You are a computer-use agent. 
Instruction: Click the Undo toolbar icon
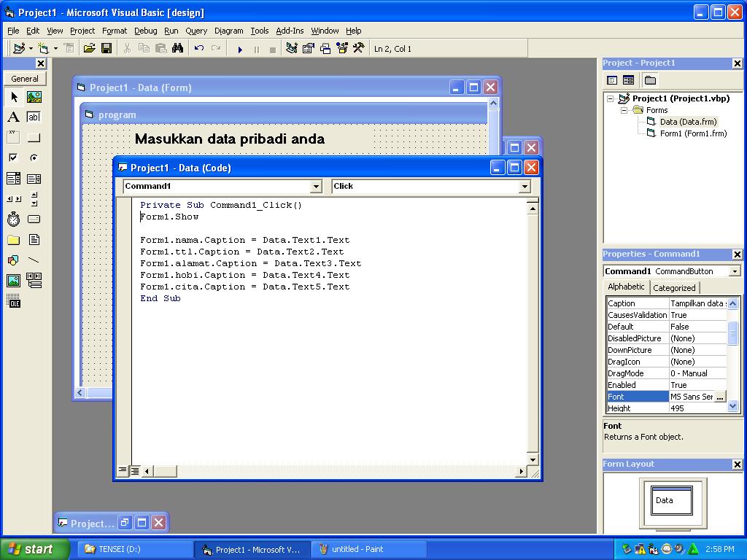(x=199, y=49)
